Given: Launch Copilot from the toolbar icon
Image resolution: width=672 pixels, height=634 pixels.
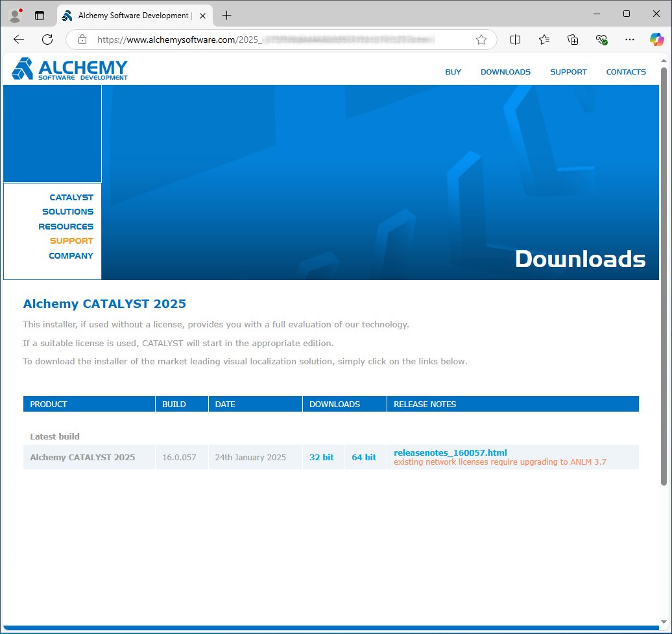Looking at the screenshot, I should [x=656, y=40].
